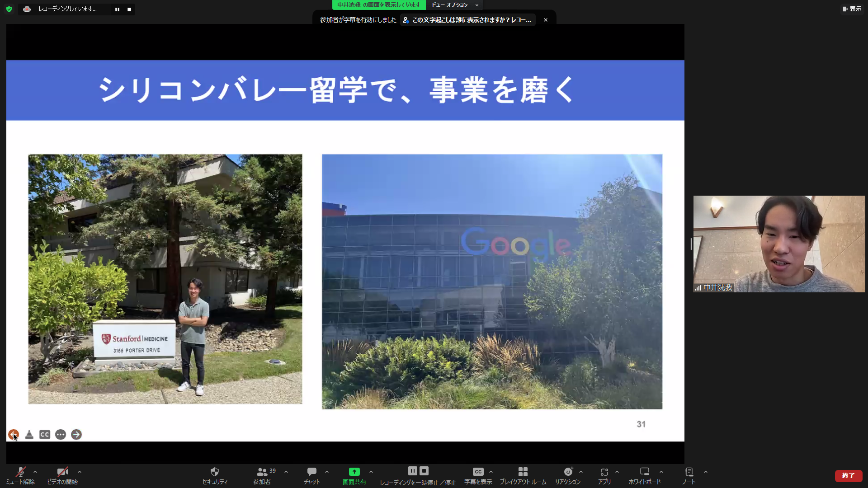The image size is (868, 488).
Task: Open セキュリティ security menu
Action: coord(215,476)
